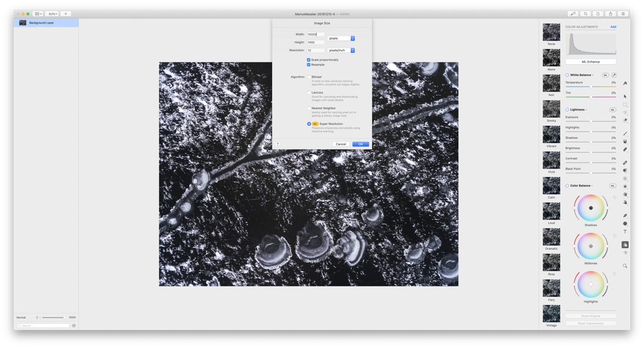The image size is (644, 348).
Task: Click Cancel in Image Size dialog
Action: pyautogui.click(x=341, y=144)
